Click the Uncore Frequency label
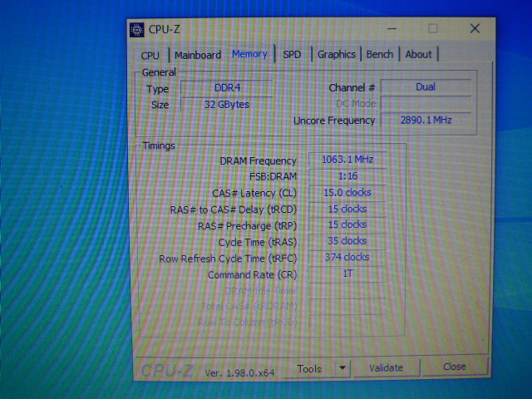The height and width of the screenshot is (399, 532). 334,121
